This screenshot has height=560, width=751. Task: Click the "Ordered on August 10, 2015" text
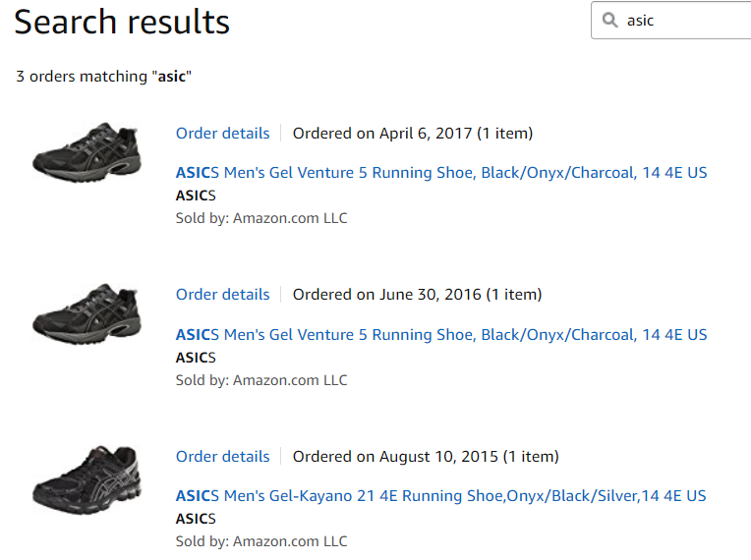coord(426,456)
